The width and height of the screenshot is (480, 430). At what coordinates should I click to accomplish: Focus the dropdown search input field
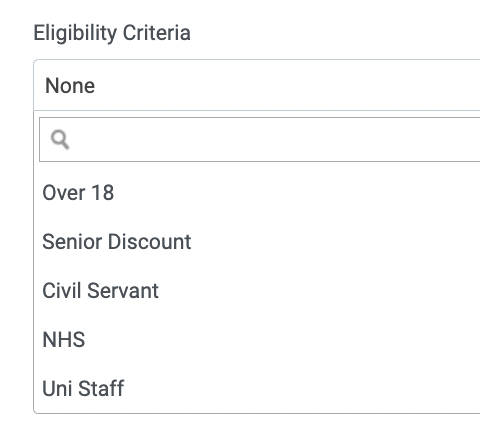tap(260, 139)
